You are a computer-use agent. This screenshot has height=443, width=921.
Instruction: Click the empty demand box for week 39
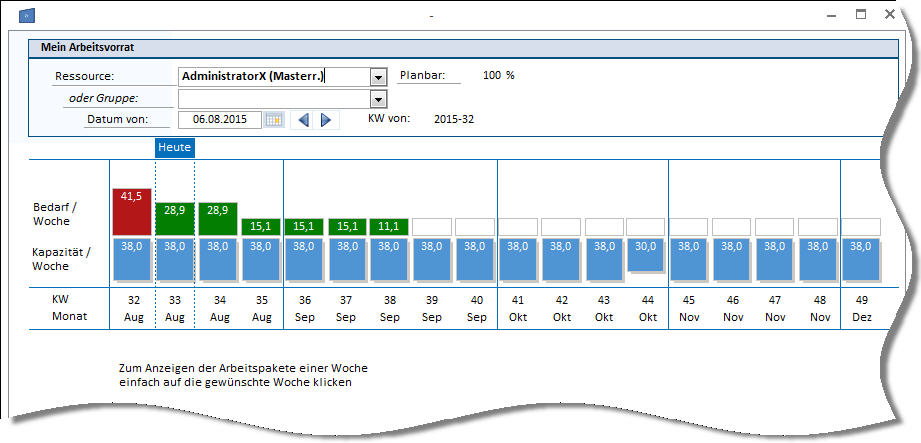click(432, 227)
